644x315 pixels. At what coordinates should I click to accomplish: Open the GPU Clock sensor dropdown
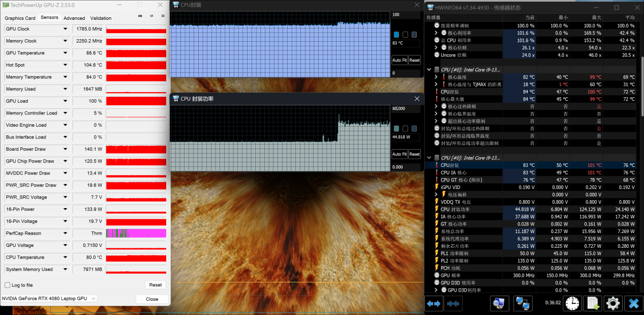coord(65,29)
